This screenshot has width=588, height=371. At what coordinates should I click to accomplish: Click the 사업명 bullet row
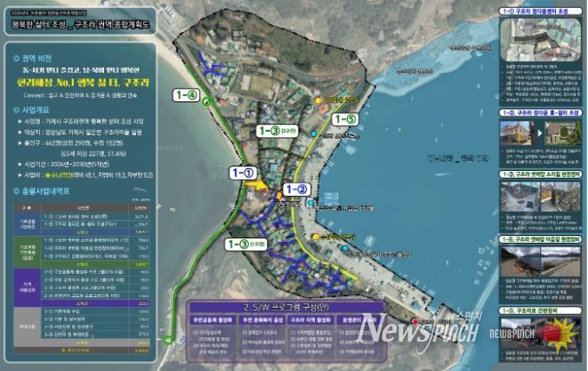[x=81, y=122]
